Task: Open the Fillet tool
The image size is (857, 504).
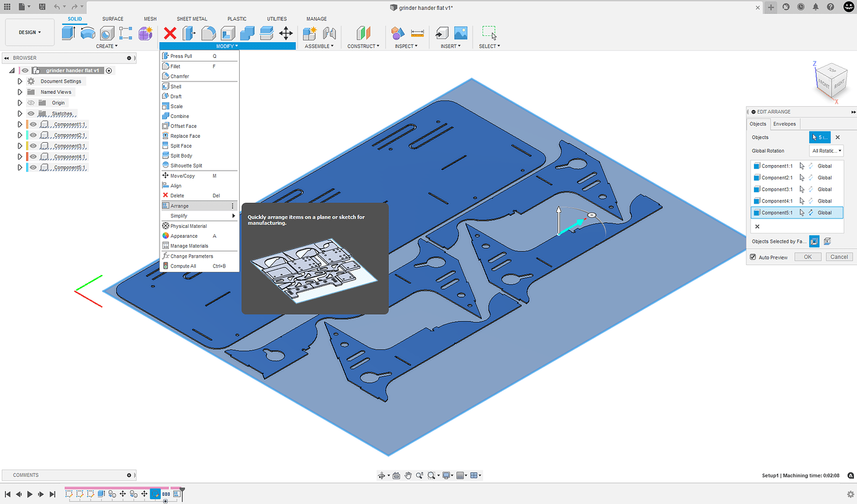Action: coord(175,66)
